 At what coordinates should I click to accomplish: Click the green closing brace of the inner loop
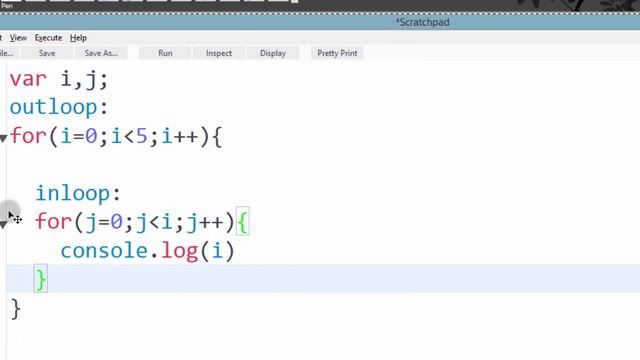(x=40, y=280)
